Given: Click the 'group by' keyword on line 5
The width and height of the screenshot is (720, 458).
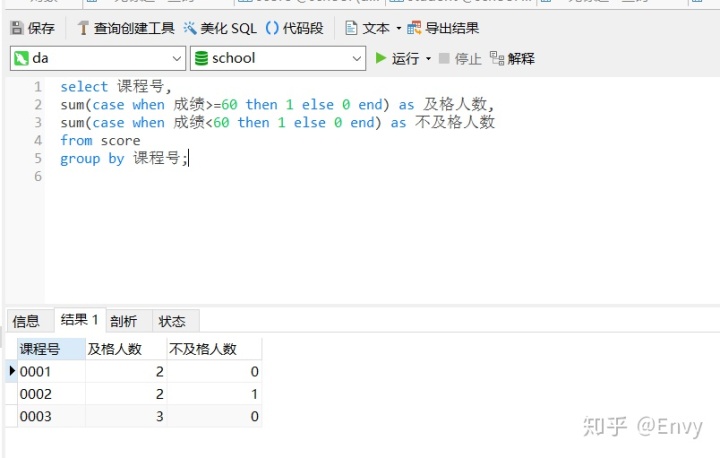Looking at the screenshot, I should [92, 158].
